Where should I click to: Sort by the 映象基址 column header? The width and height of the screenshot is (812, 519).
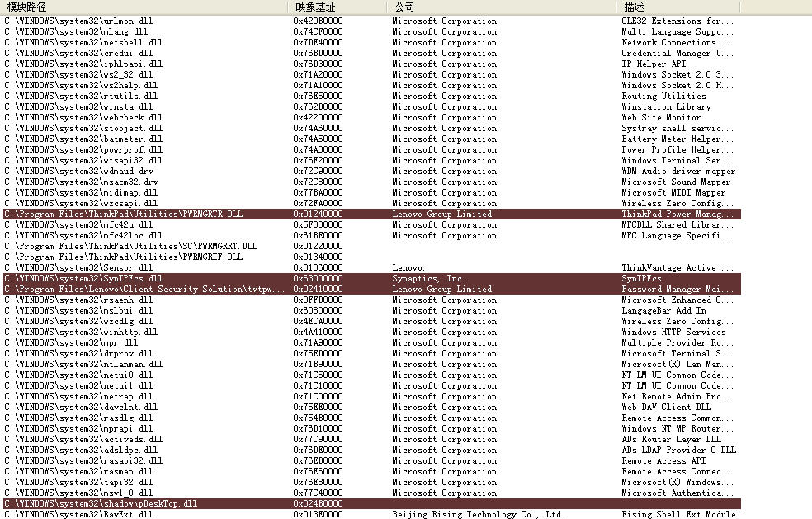tap(338, 7)
